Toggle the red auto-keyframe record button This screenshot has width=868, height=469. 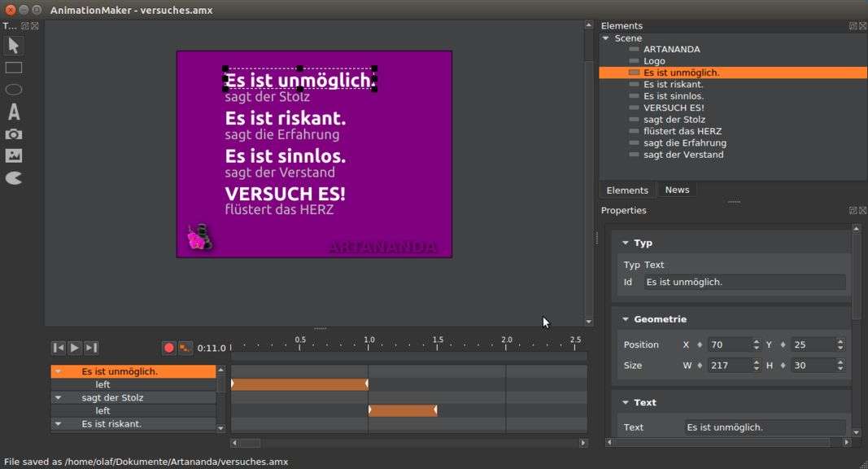[168, 348]
